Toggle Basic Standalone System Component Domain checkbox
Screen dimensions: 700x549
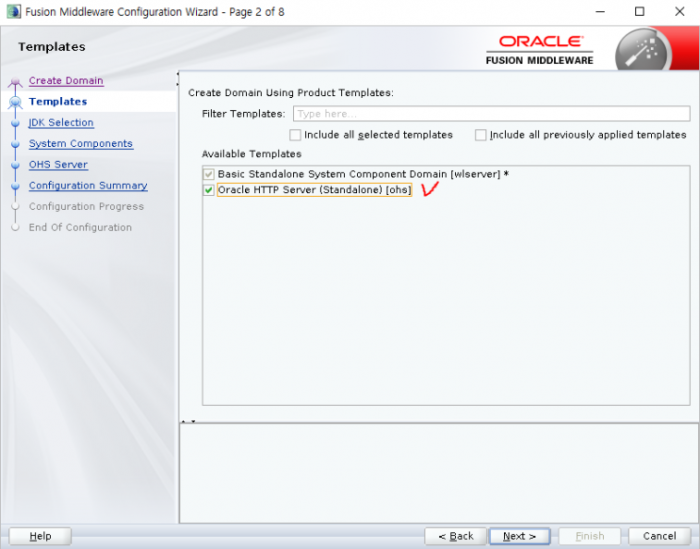point(208,174)
